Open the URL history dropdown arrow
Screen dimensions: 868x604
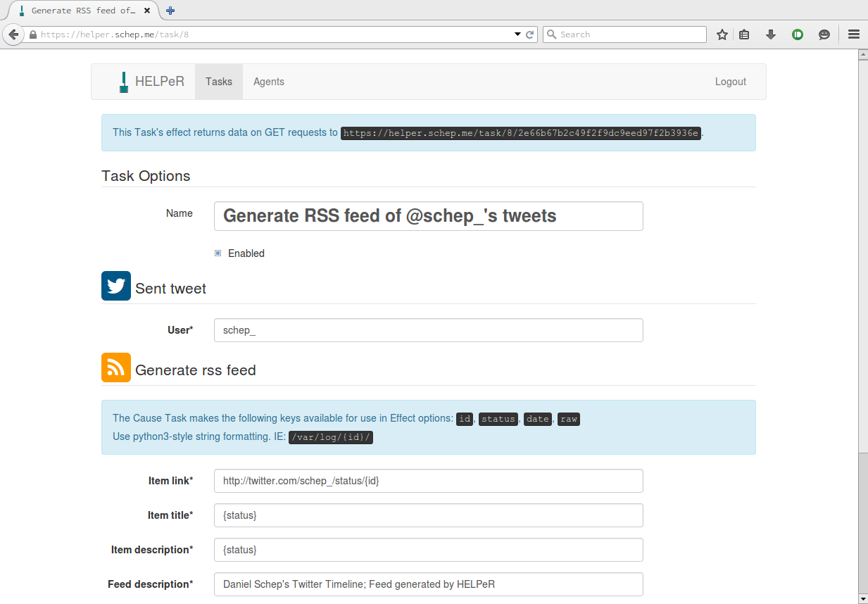518,34
